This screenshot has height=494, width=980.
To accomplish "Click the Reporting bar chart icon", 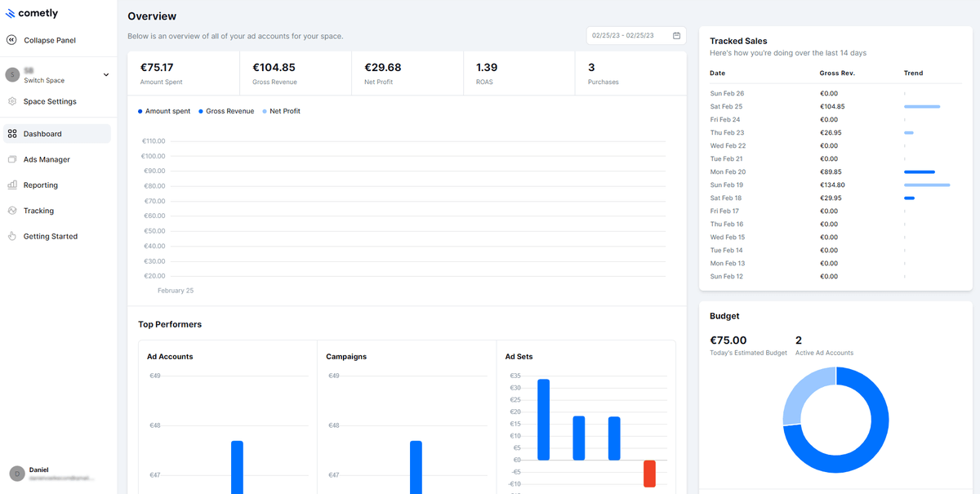I will (12, 185).
